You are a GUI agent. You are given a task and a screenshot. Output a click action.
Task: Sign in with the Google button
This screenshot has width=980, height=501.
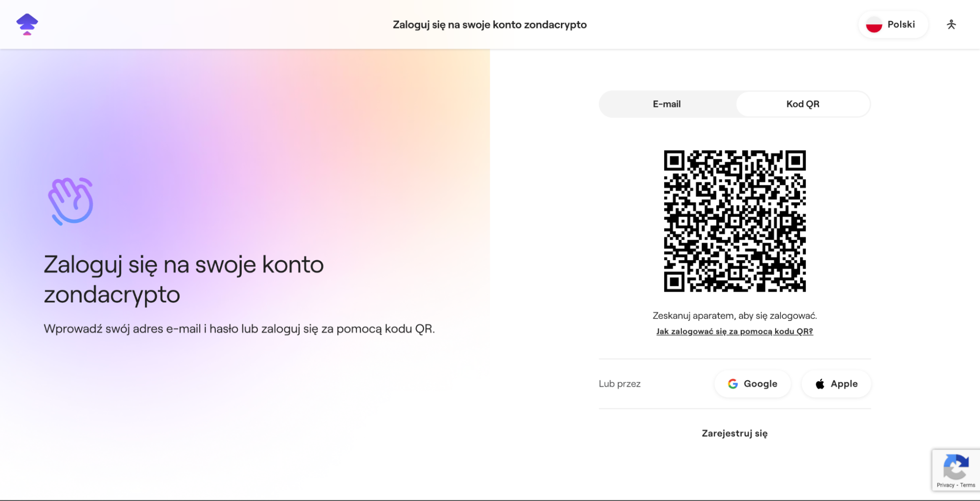click(752, 384)
